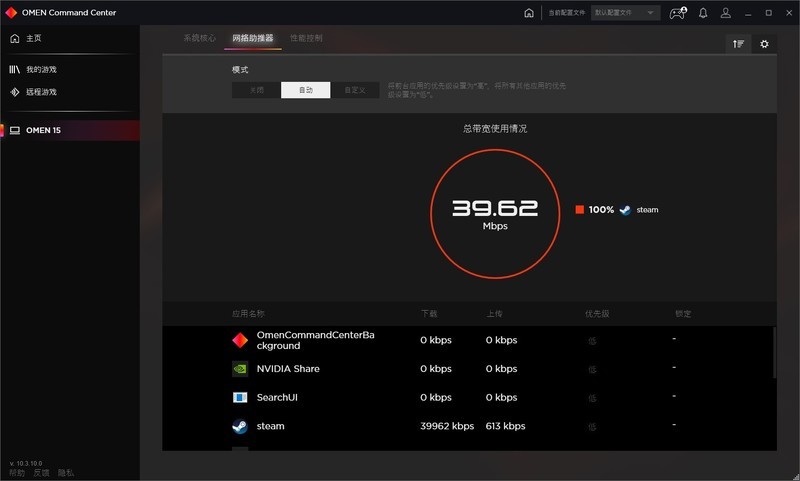
Task: Select the SearchUI row name
Action: click(277, 397)
